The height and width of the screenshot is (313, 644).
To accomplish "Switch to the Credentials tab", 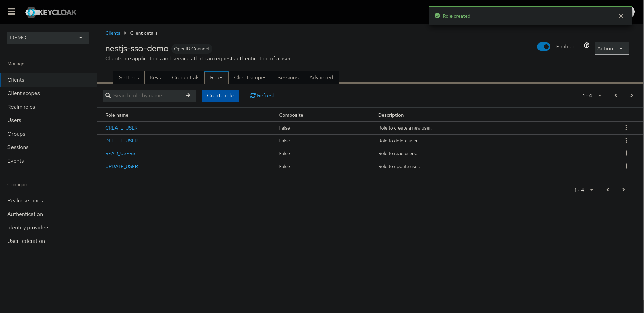I will 185,78.
